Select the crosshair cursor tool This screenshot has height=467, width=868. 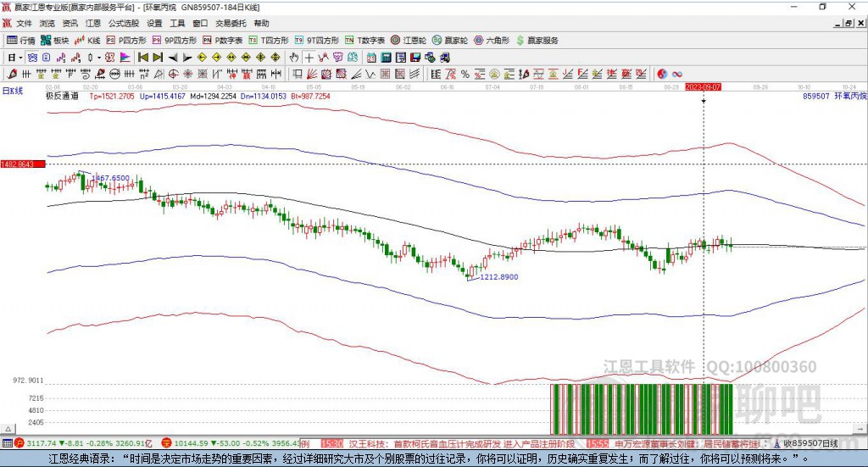pyautogui.click(x=309, y=58)
